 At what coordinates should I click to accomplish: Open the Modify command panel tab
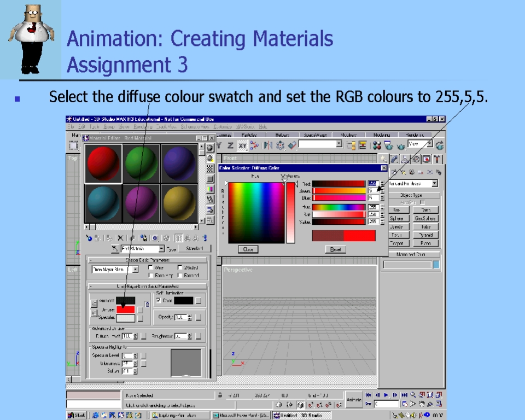pos(394,159)
